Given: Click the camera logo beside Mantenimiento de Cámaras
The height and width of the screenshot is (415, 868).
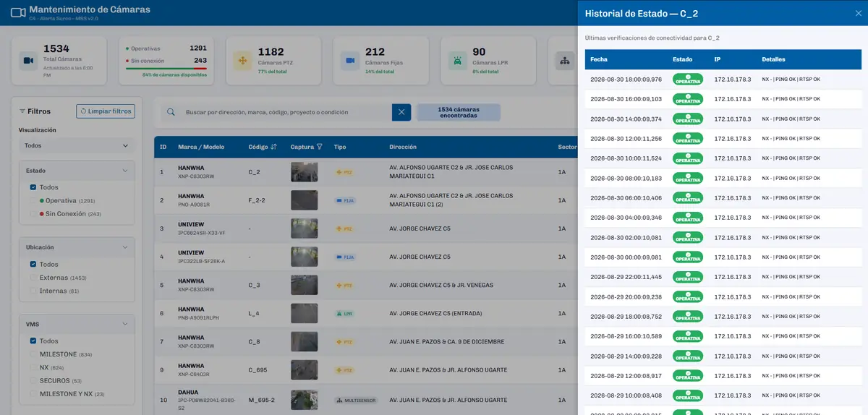Looking at the screenshot, I should pyautogui.click(x=18, y=12).
